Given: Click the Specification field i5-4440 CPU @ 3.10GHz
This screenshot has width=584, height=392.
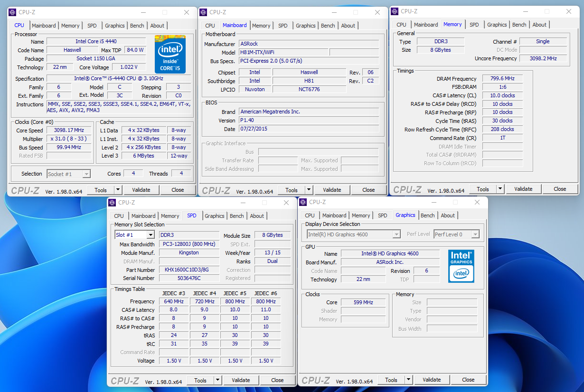Looking at the screenshot, I should [x=119, y=79].
